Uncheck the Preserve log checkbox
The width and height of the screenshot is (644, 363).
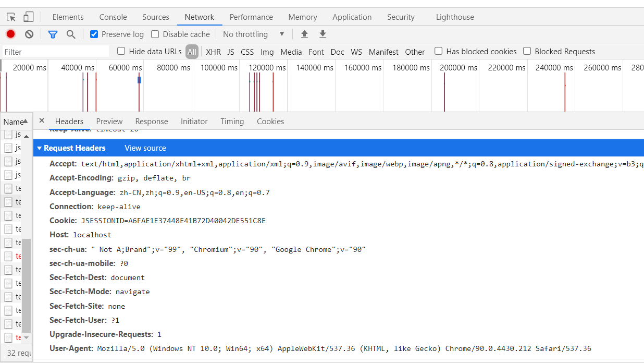point(94,34)
